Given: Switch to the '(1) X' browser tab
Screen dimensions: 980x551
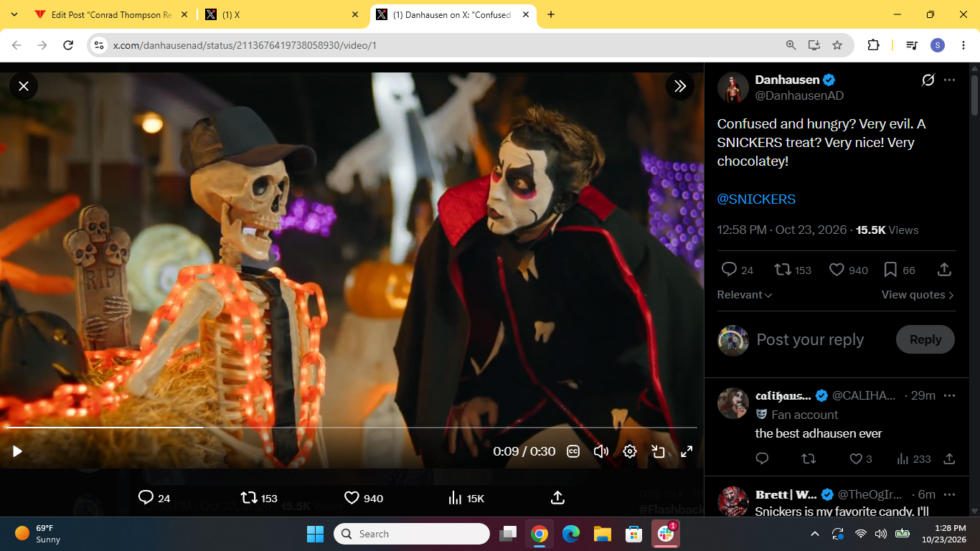Looking at the screenshot, I should point(281,14).
